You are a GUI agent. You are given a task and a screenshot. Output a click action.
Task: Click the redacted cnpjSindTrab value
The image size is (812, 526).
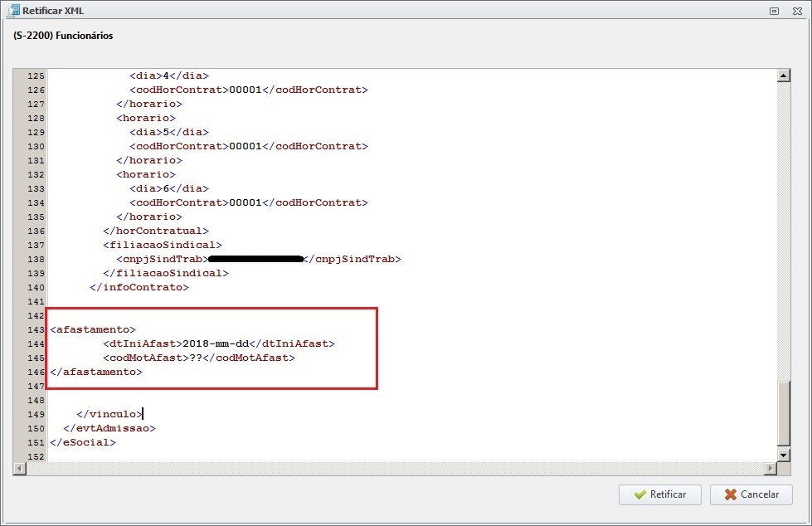click(x=255, y=259)
